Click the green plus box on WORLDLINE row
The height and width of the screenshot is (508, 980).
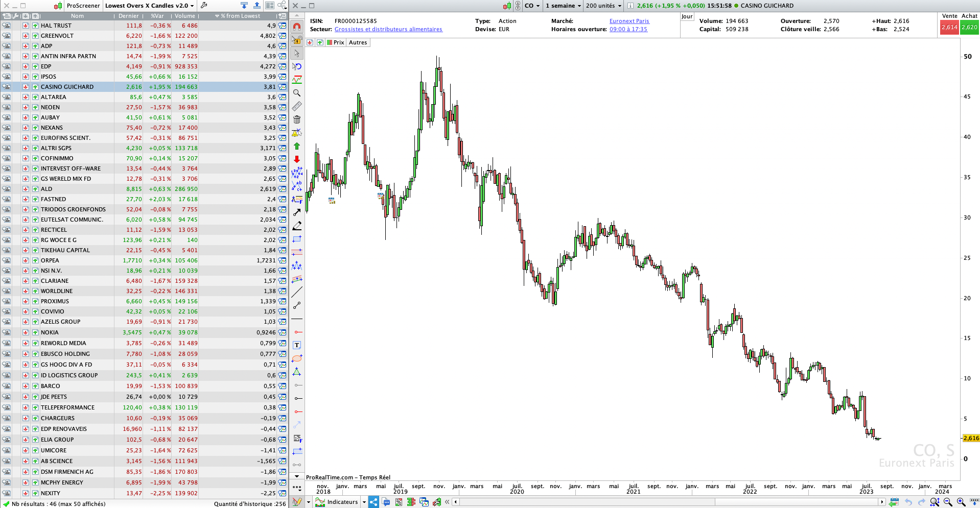tap(35, 291)
